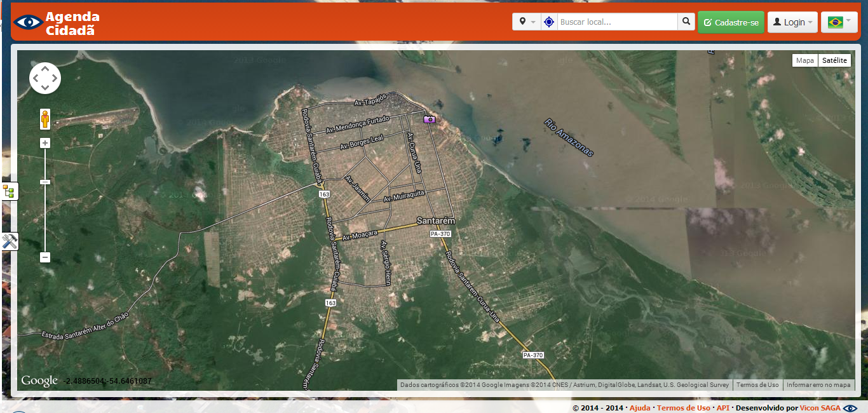Expand the Login dropdown
868x413 pixels.
click(792, 22)
